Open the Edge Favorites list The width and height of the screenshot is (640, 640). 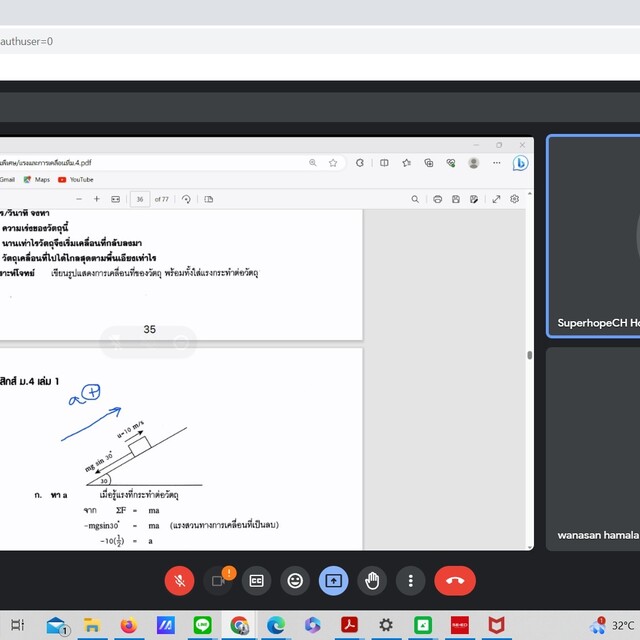(407, 163)
